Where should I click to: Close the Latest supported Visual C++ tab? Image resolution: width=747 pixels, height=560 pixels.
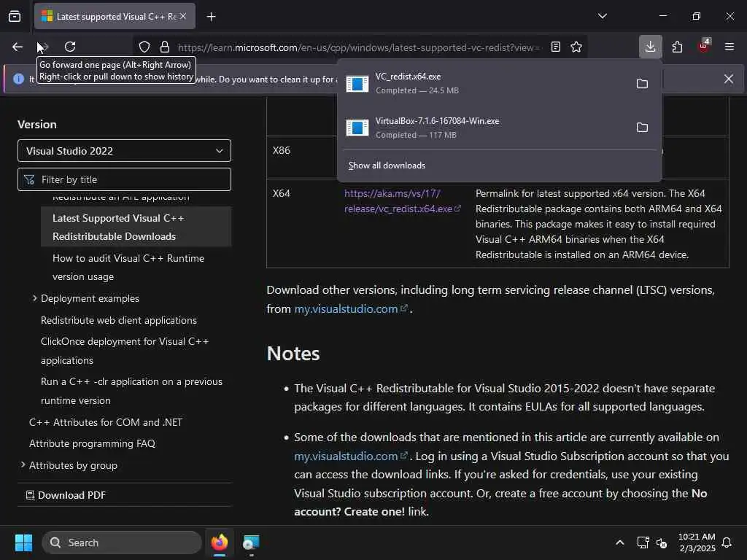click(x=183, y=16)
